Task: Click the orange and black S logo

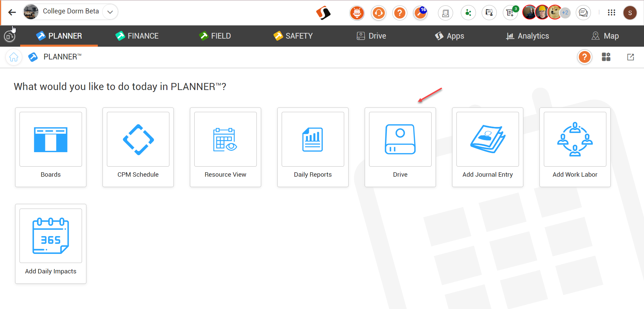Action: pos(323,13)
